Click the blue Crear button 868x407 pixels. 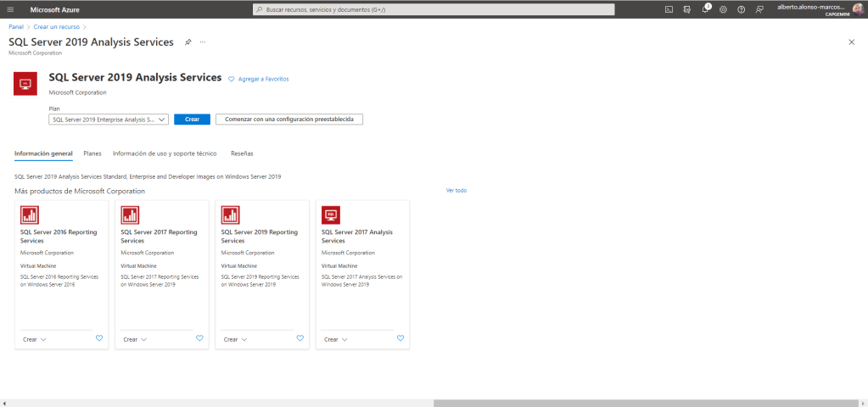(192, 120)
